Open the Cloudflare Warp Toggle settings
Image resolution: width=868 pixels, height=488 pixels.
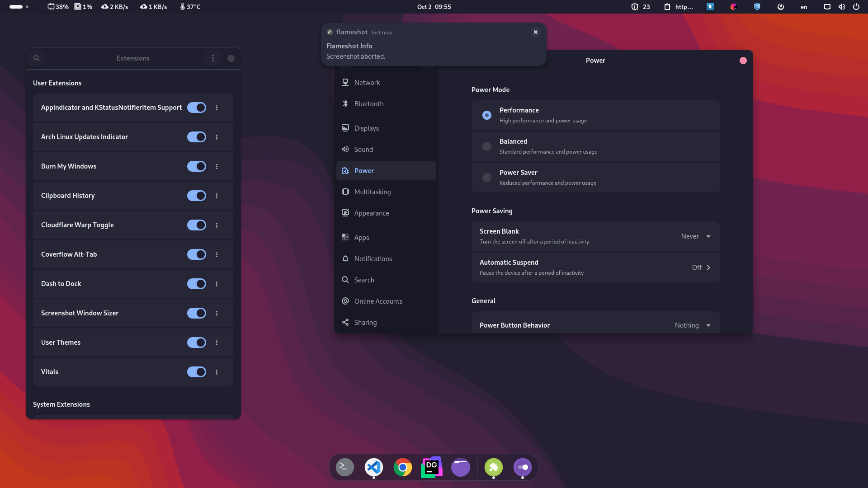click(x=217, y=225)
